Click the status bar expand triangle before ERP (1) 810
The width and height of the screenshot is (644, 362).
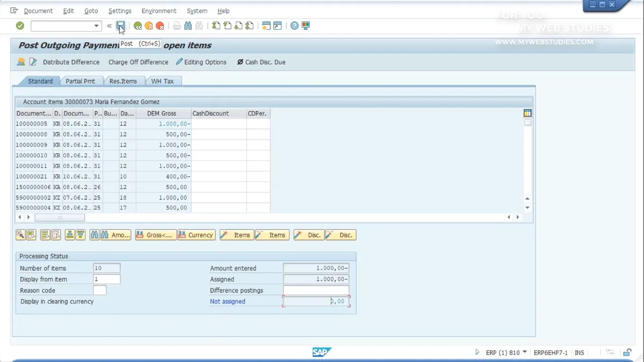coord(477,352)
